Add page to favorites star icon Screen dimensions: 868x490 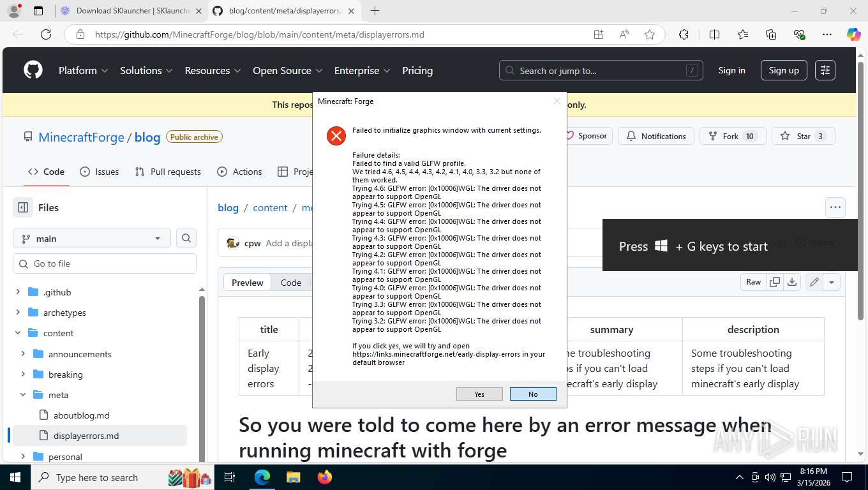(x=650, y=34)
